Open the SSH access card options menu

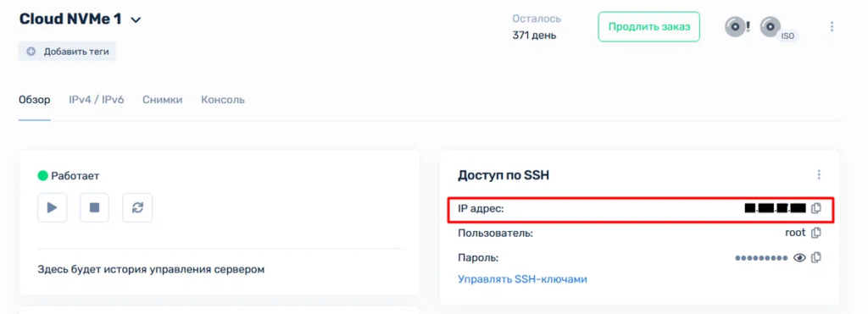[x=820, y=174]
